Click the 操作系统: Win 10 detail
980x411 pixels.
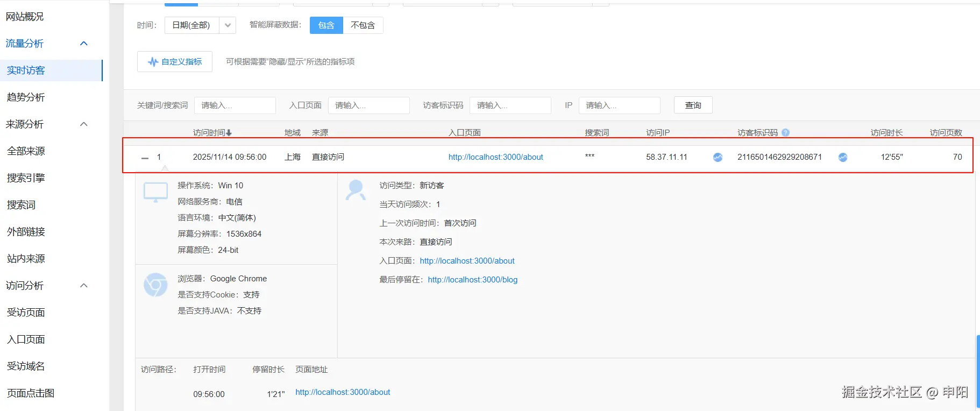pos(210,186)
